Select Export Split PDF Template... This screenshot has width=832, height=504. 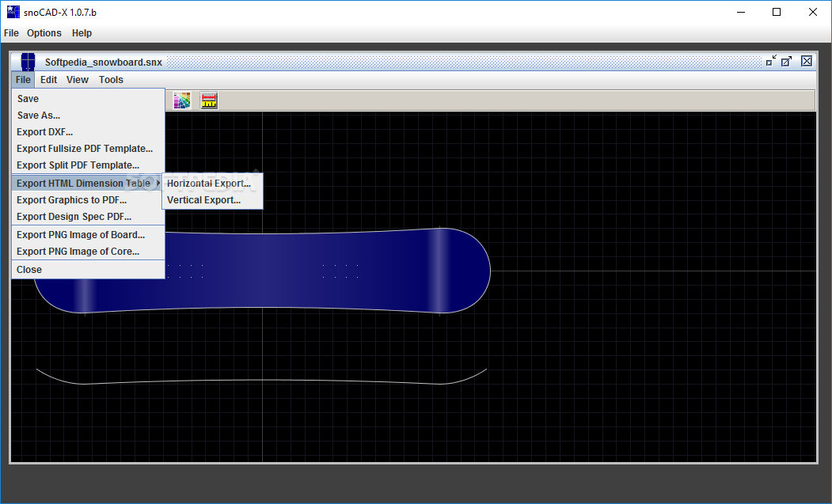tap(88, 165)
